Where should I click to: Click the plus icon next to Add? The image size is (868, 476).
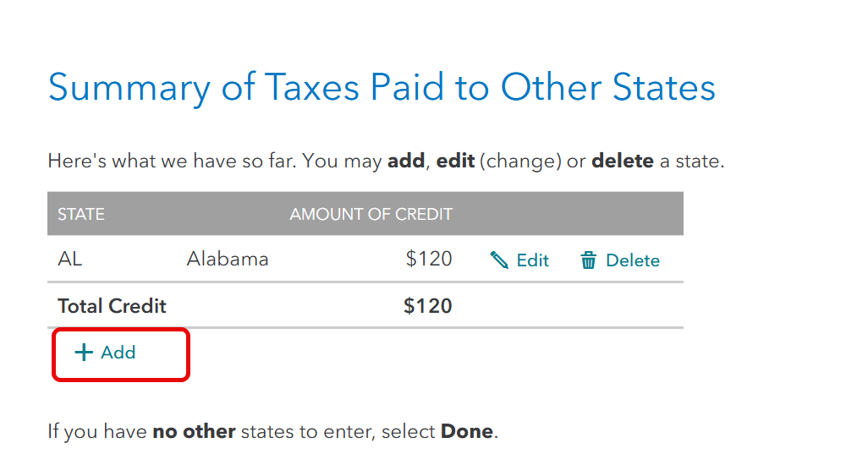[84, 352]
